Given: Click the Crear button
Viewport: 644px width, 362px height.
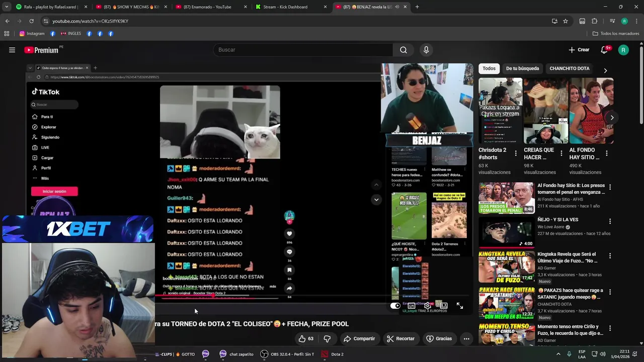Looking at the screenshot, I should (x=579, y=50).
